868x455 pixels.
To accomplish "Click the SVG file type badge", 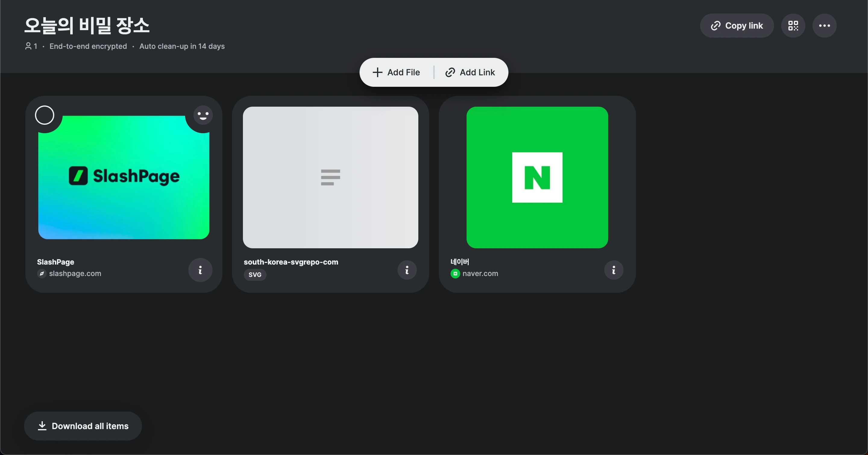I will [x=255, y=275].
